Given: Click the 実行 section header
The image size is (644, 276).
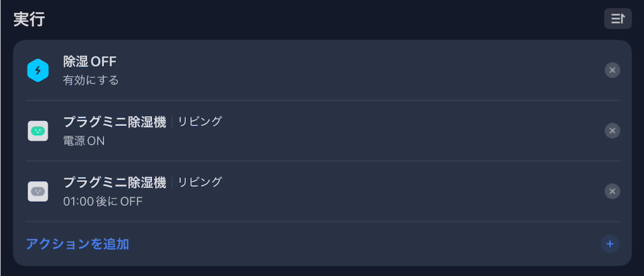Looking at the screenshot, I should point(29,19).
